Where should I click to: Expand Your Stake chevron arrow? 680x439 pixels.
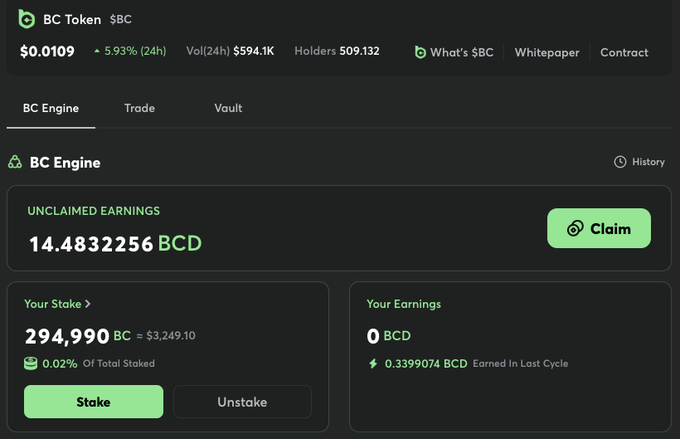[x=88, y=304]
